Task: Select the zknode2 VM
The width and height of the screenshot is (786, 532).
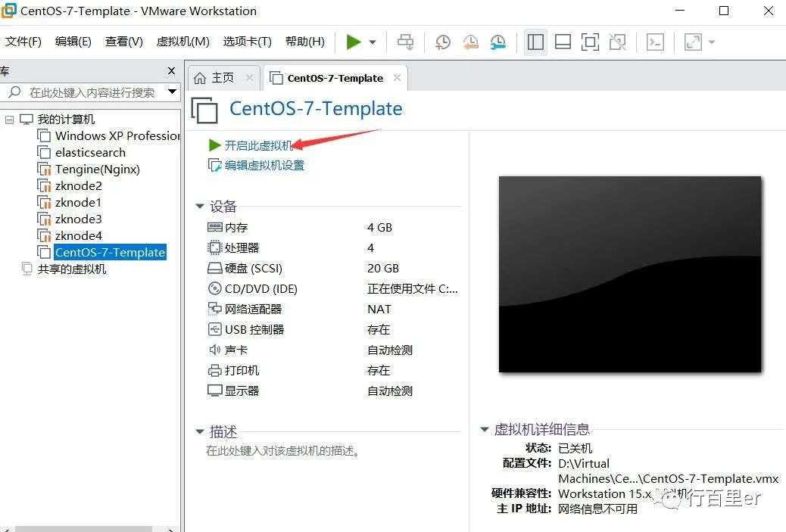Action: tap(78, 186)
